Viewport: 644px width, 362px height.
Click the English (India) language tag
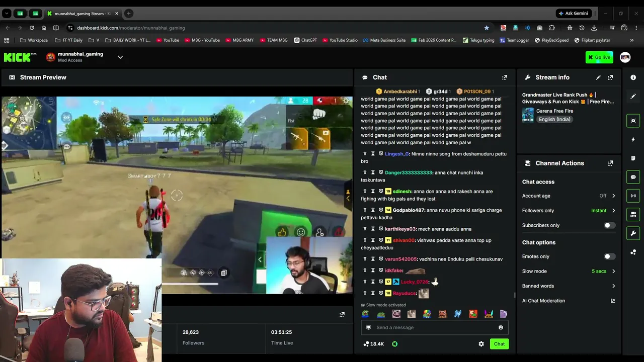pyautogui.click(x=554, y=120)
